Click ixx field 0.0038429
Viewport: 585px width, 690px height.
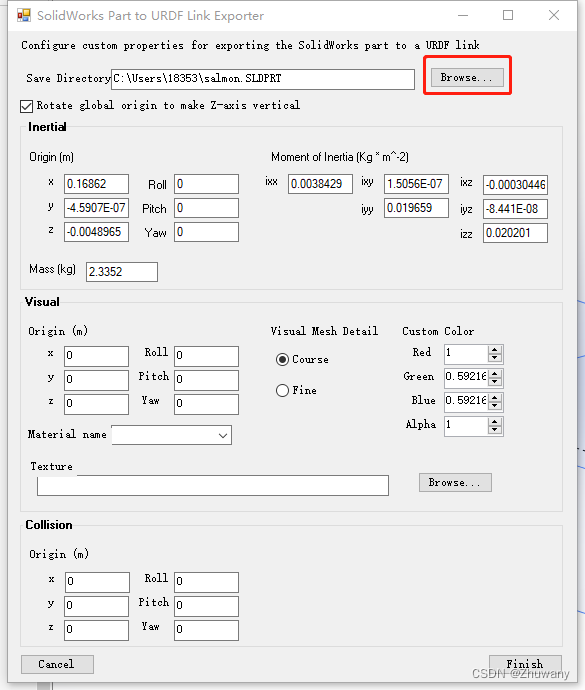[320, 184]
